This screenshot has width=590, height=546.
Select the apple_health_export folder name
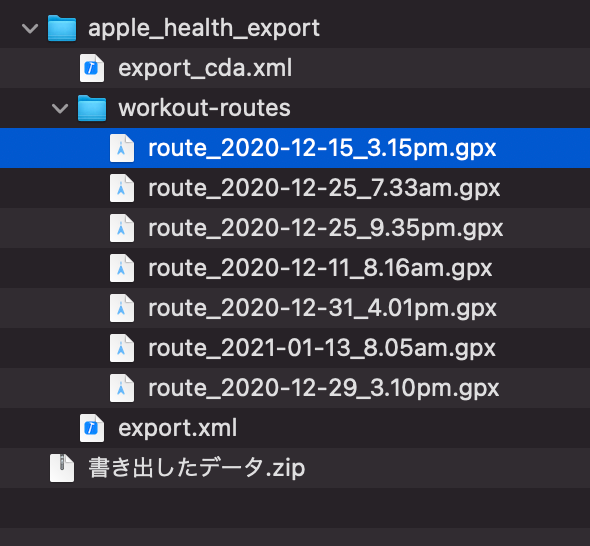[204, 29]
